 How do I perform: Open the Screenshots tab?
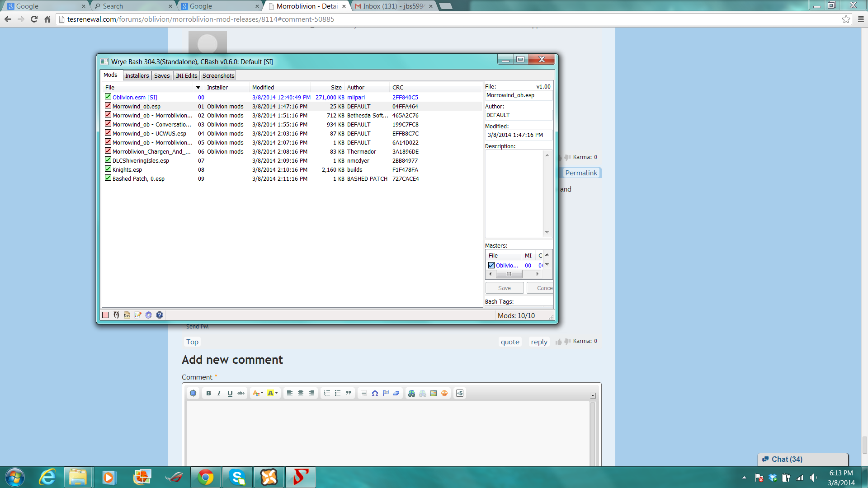(x=218, y=75)
